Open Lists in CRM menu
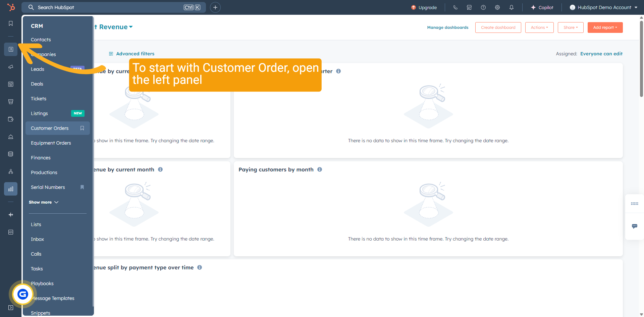 [x=36, y=224]
